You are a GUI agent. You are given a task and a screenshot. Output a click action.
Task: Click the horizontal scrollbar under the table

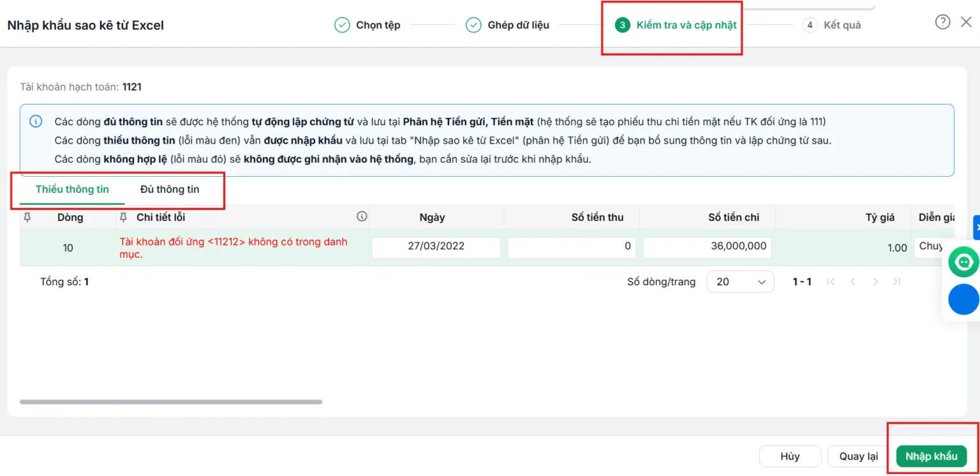coord(171,402)
